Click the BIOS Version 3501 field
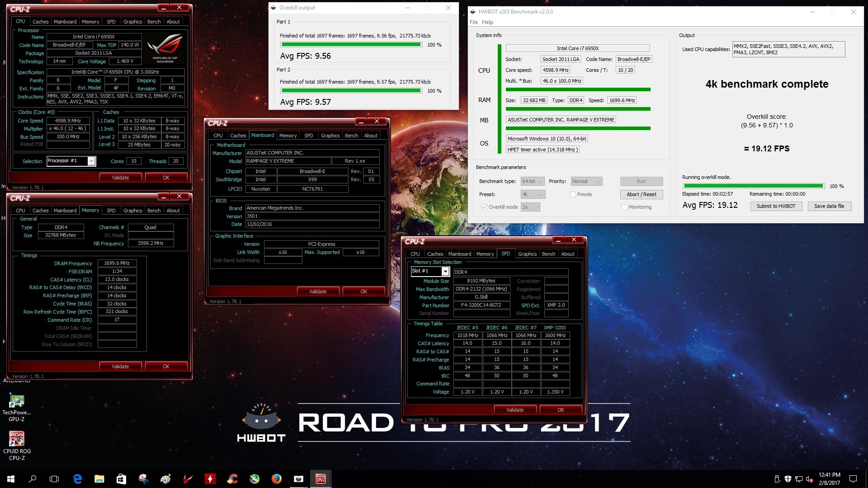Image resolution: width=868 pixels, height=488 pixels. point(312,216)
